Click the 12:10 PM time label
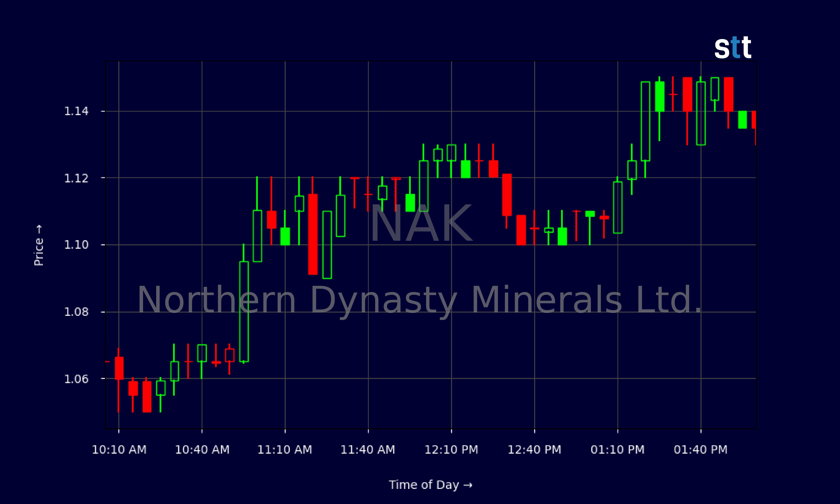 tap(451, 450)
